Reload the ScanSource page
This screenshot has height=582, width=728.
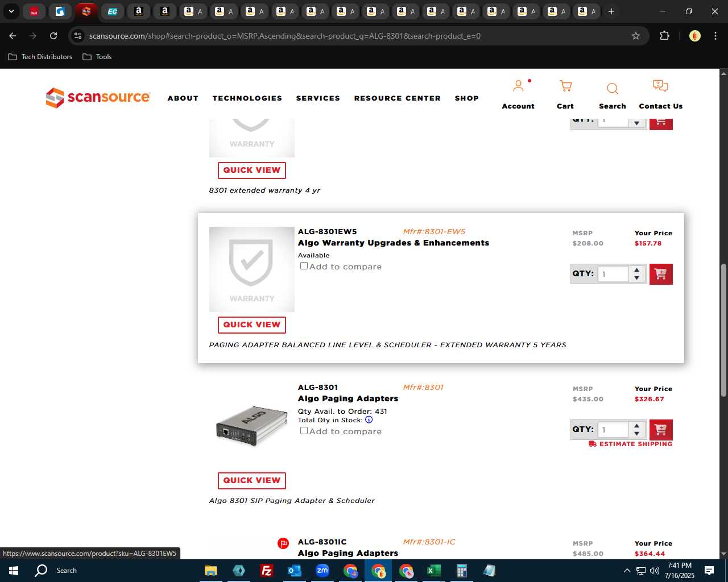(x=53, y=36)
